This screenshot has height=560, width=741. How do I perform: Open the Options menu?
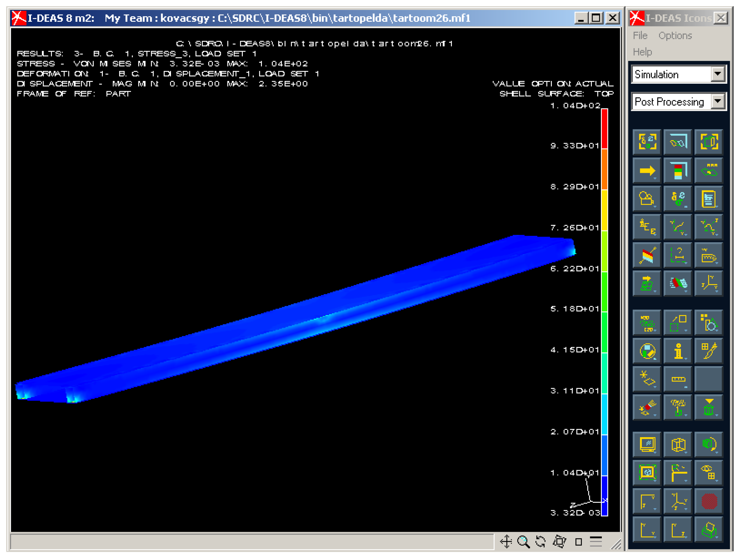pos(675,36)
